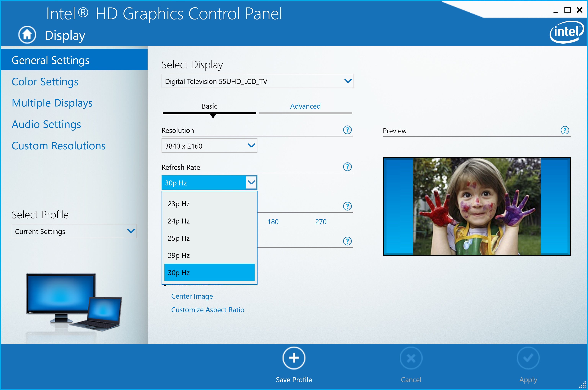This screenshot has width=588, height=390.
Task: Select 180 degree rotation
Action: 273,222
